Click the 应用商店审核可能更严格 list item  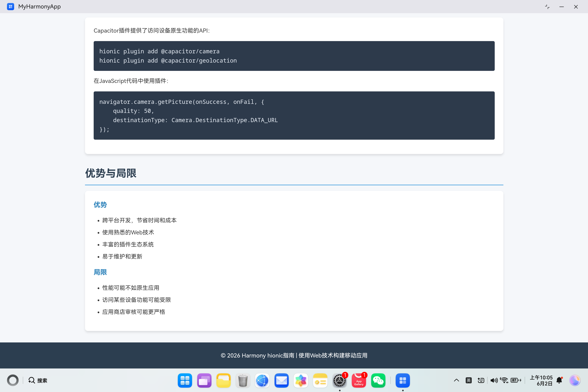click(x=134, y=312)
